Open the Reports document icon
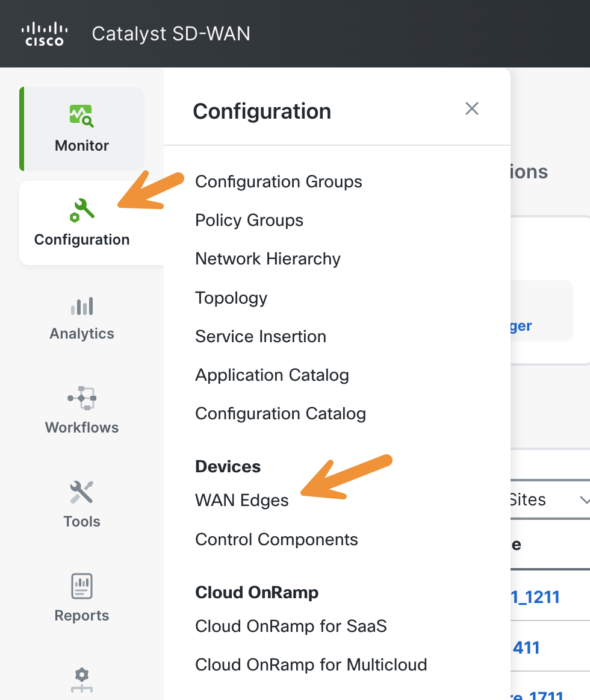Image resolution: width=590 pixels, height=700 pixels. tap(82, 586)
